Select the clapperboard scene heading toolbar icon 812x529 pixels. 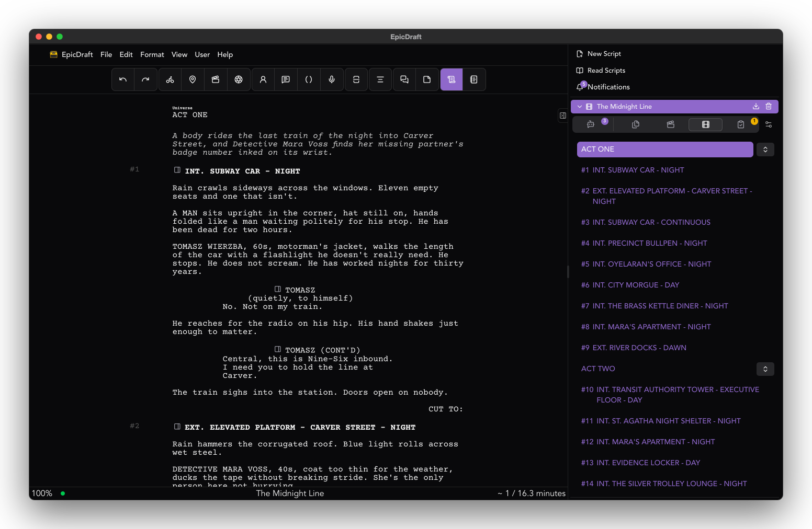[216, 79]
